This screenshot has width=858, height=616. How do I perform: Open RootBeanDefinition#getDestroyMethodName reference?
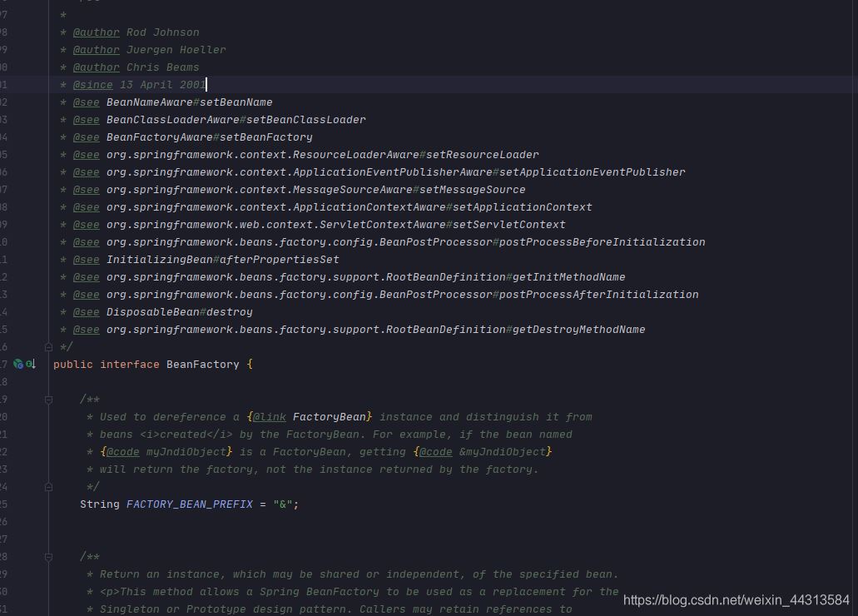pyautogui.click(x=376, y=330)
